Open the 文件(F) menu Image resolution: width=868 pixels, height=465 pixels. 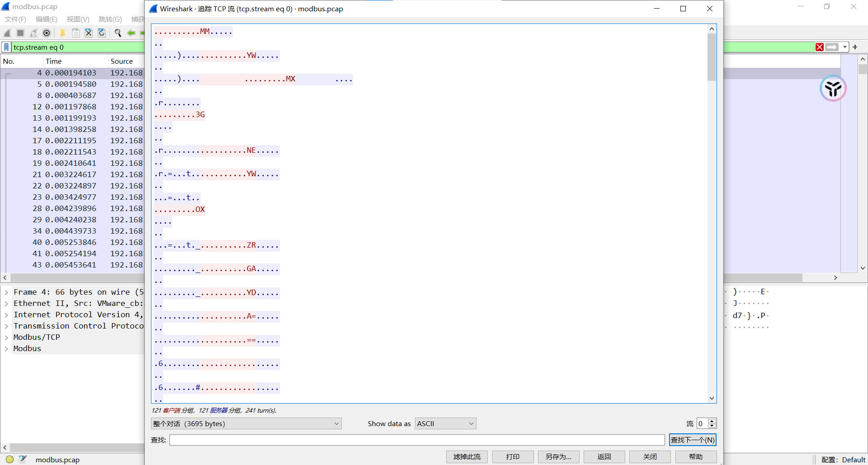point(16,19)
